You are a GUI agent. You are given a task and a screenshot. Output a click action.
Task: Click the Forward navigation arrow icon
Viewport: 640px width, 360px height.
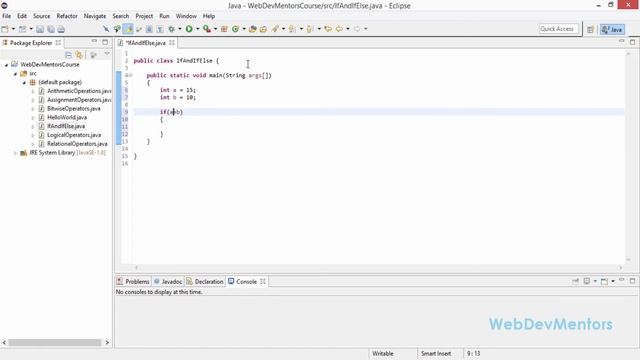(x=357, y=29)
